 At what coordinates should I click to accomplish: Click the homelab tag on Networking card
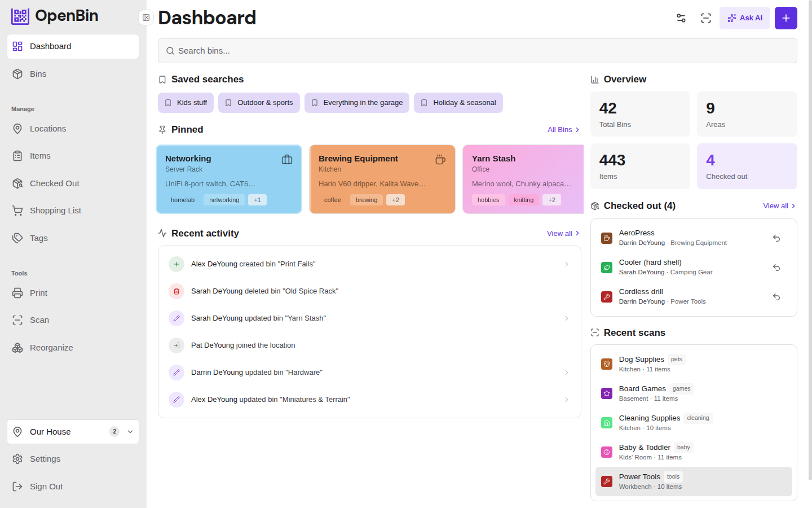(183, 200)
